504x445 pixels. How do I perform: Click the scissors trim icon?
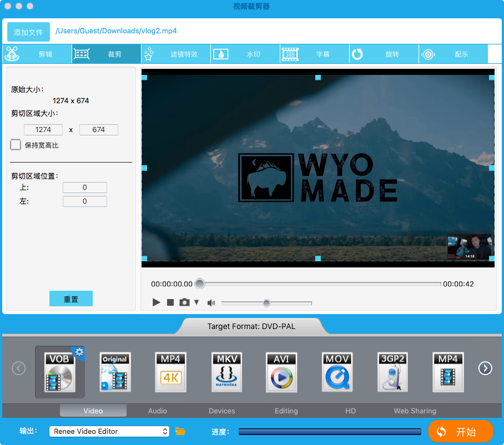12,54
